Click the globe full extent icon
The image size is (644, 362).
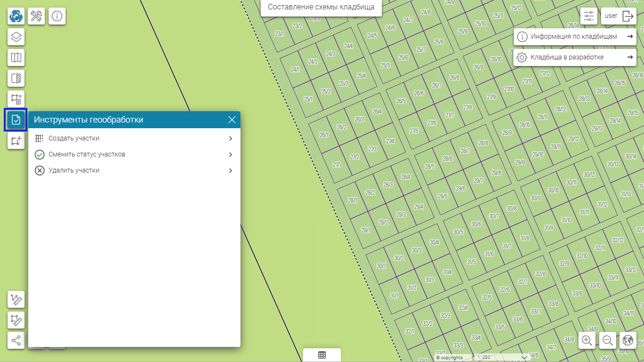[628, 340]
